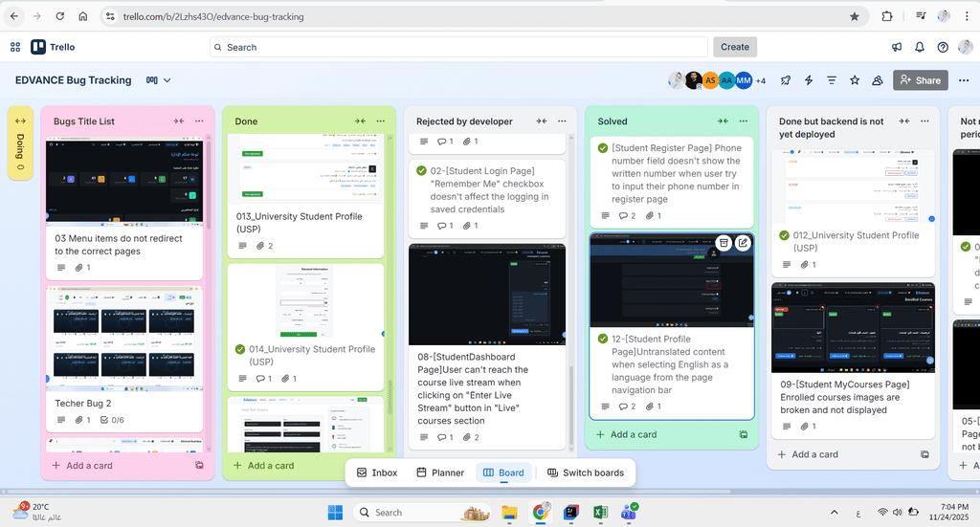Add a card to Solved list
Screen dimensions: 980x527
pos(627,434)
